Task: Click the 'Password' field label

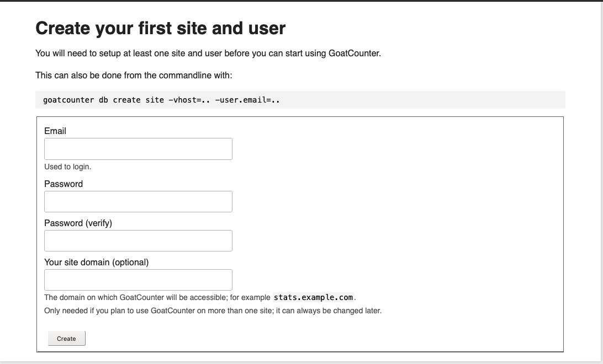Action: [x=64, y=184]
